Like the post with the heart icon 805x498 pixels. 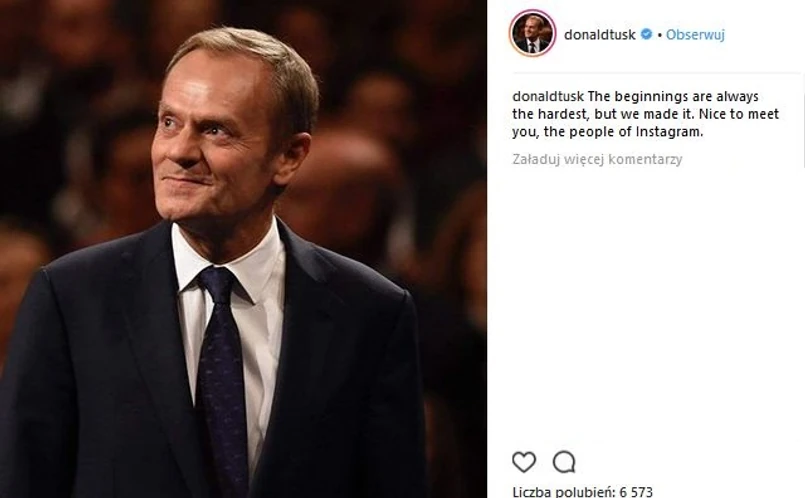(x=523, y=462)
